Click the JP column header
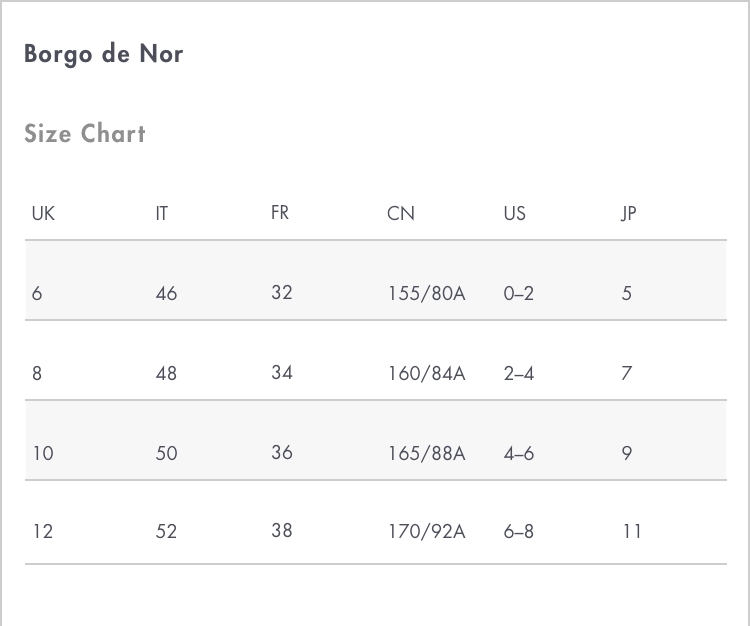 (x=629, y=214)
